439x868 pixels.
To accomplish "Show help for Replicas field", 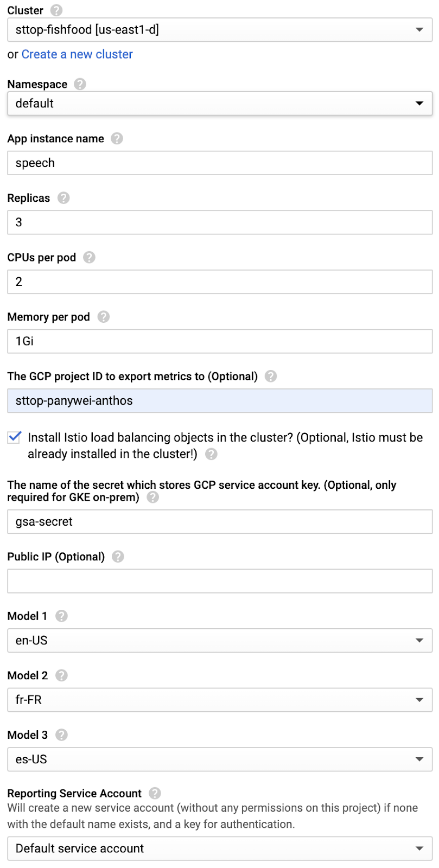I will (63, 198).
